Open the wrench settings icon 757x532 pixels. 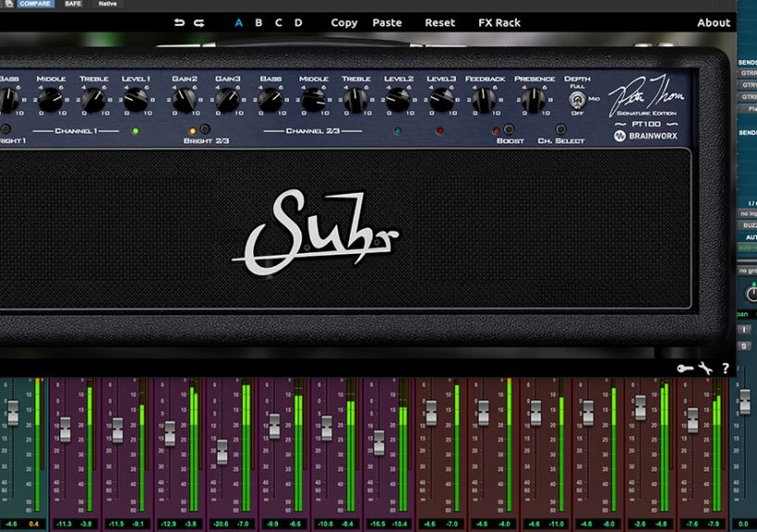pyautogui.click(x=705, y=368)
